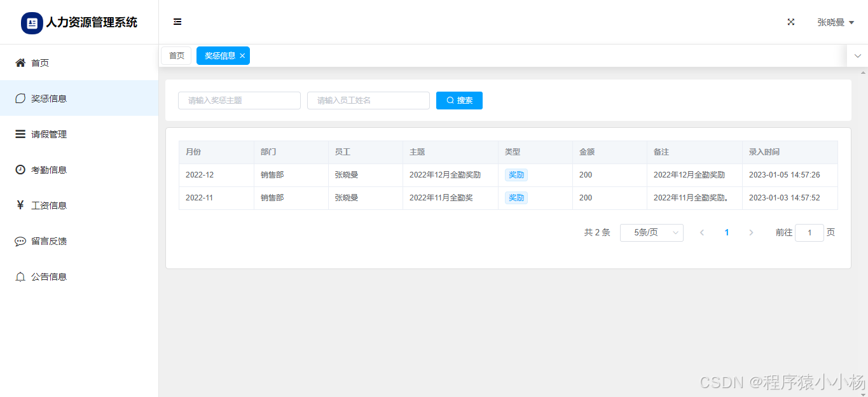The image size is (868, 397).
Task: Click 张晓曼 in the 2022-11 row
Action: [347, 198]
